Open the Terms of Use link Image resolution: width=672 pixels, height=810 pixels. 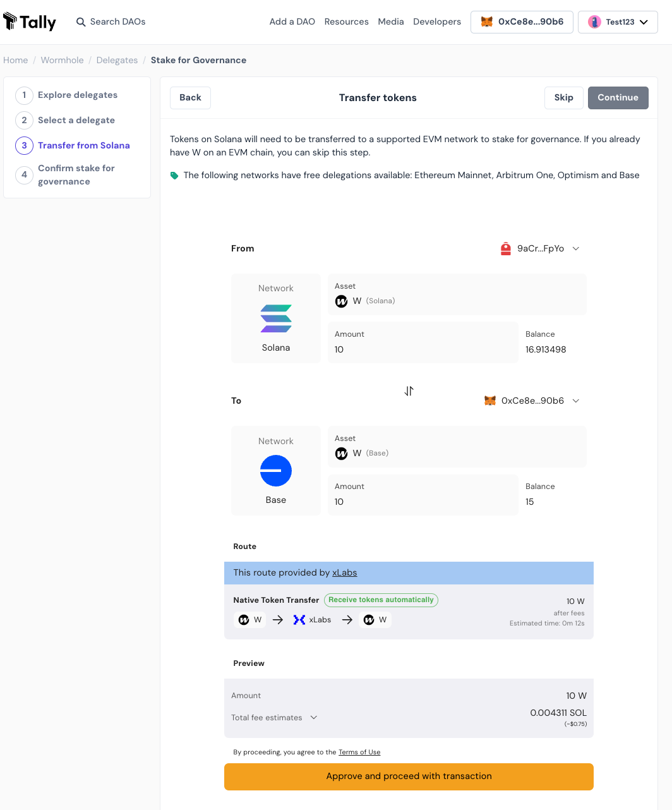pos(359,752)
